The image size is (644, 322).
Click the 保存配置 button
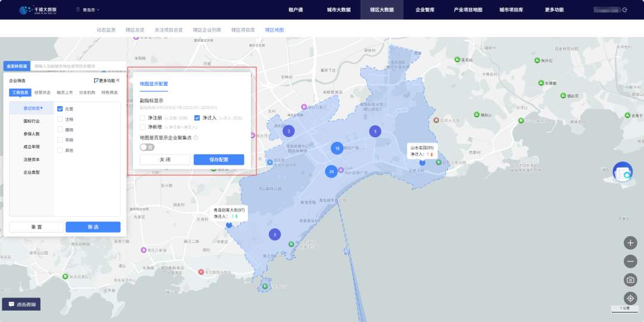pos(219,160)
